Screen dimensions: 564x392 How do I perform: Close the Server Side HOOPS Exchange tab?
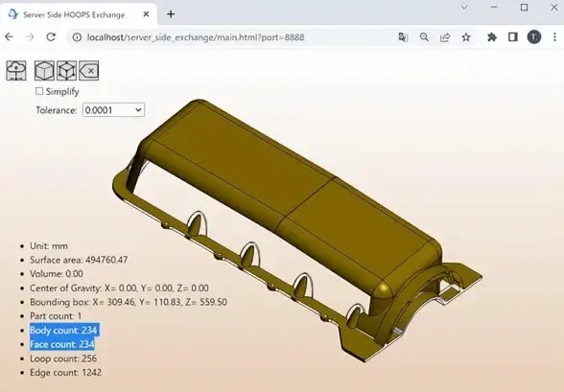[146, 14]
